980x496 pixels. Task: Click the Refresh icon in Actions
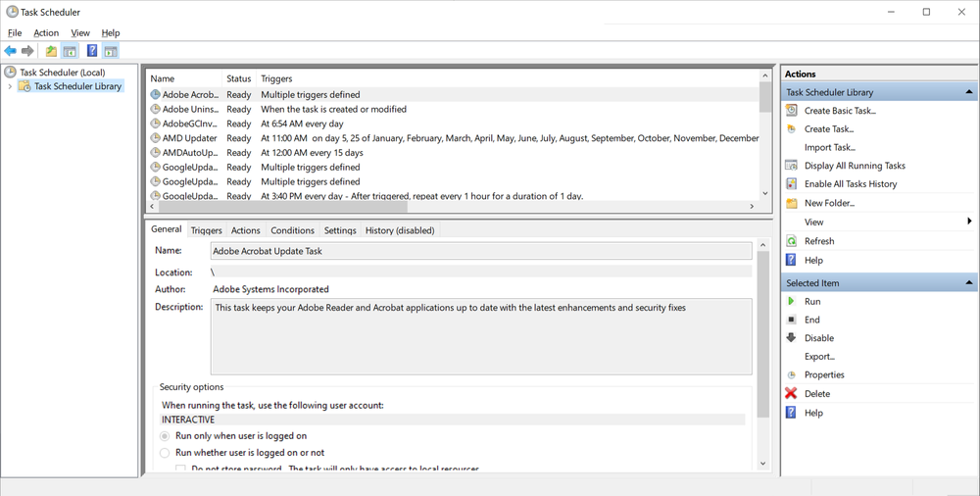792,241
